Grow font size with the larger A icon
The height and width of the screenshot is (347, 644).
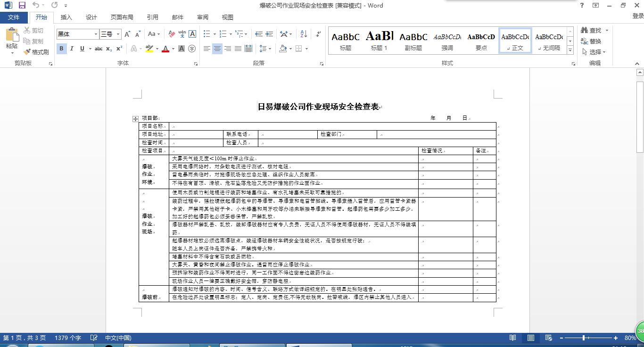[128, 34]
